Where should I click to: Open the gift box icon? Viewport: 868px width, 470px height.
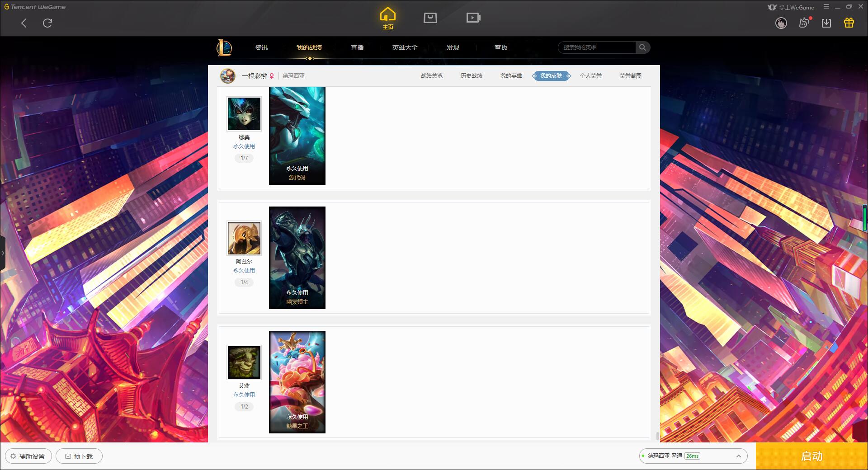(x=849, y=23)
